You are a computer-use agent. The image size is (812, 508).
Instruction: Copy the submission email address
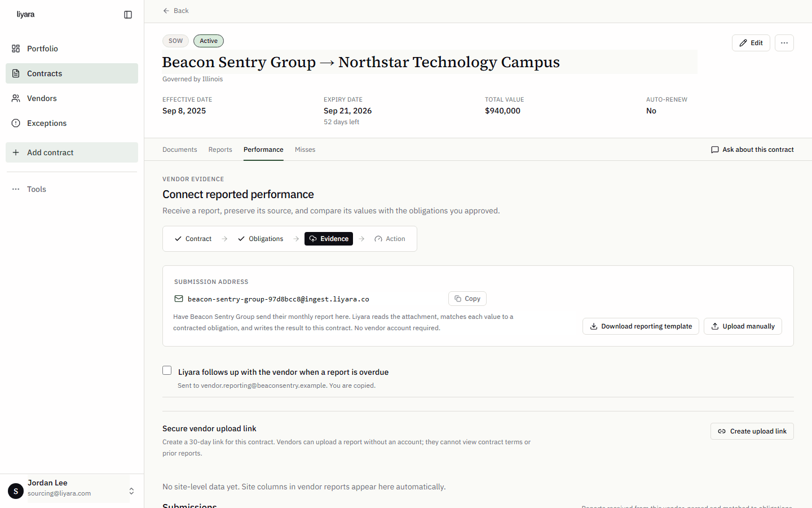click(467, 299)
